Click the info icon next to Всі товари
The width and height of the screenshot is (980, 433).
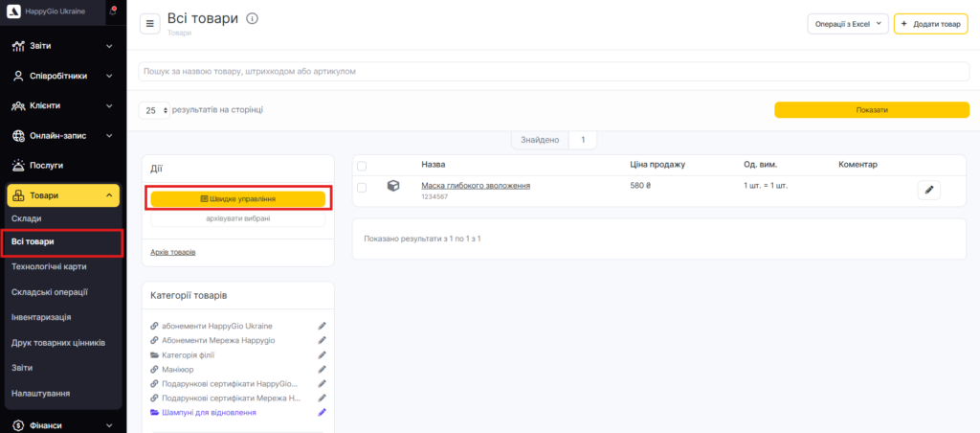(252, 19)
